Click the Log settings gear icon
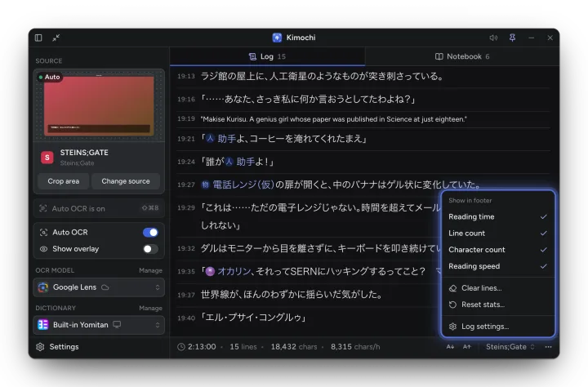Viewport: 588px width, 387px height. (452, 327)
